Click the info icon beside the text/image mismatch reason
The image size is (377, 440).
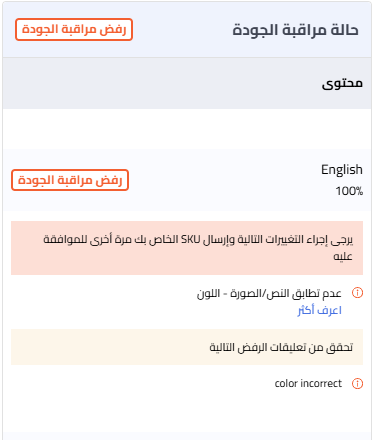click(x=357, y=293)
